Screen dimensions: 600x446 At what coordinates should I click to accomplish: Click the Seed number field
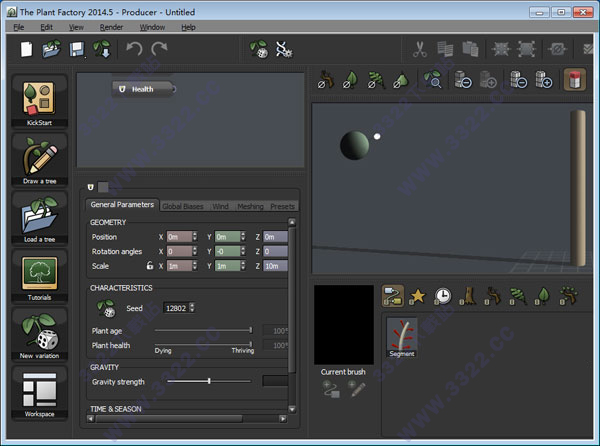point(176,308)
